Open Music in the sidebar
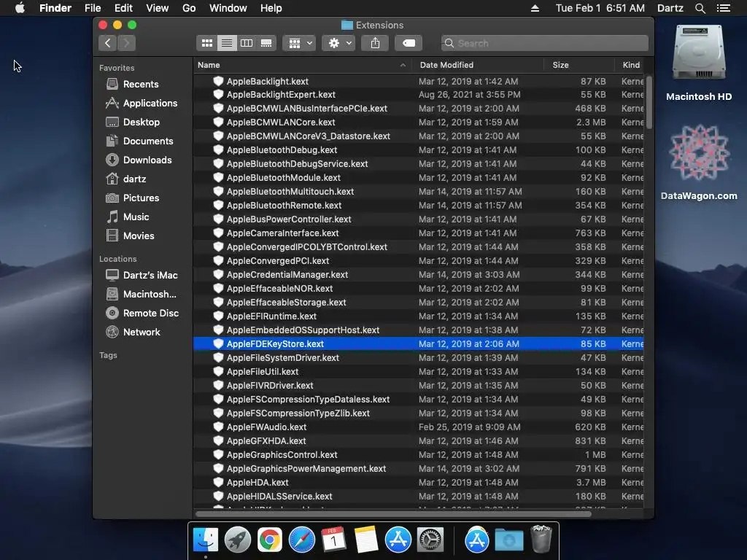747x560 pixels. [x=136, y=217]
